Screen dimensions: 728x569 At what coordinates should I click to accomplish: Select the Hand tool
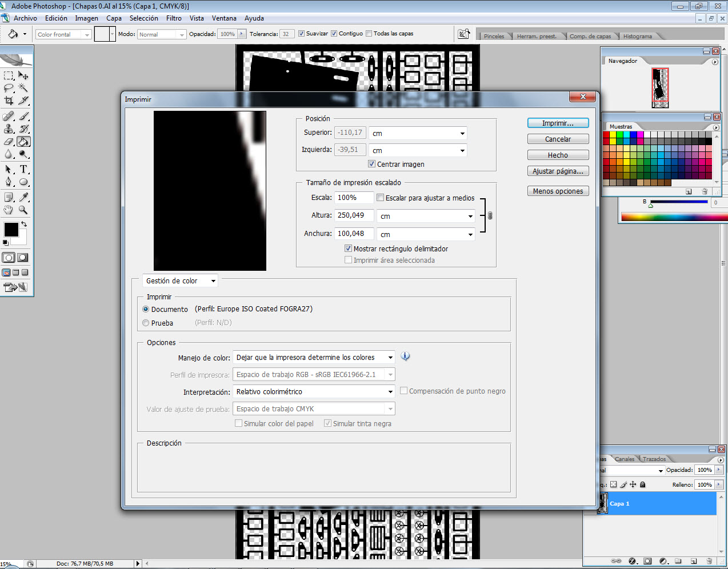pyautogui.click(x=9, y=210)
